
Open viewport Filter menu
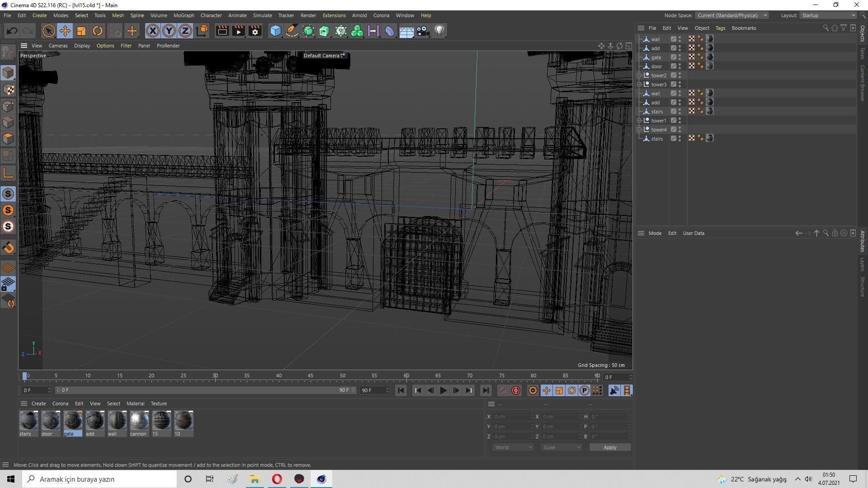point(126,46)
